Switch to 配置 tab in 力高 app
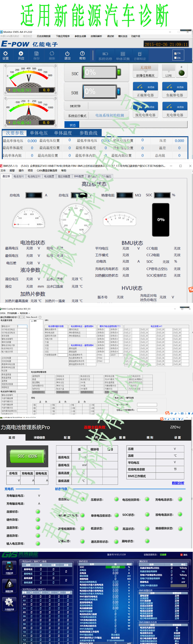193x644 pixels. pos(67,437)
